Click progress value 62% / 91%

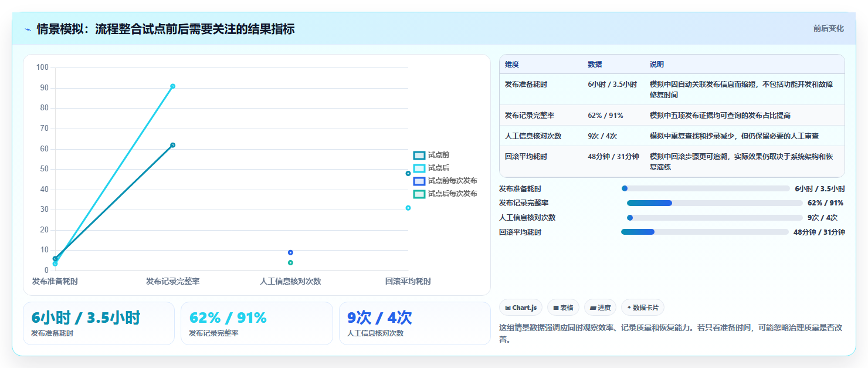tap(826, 203)
